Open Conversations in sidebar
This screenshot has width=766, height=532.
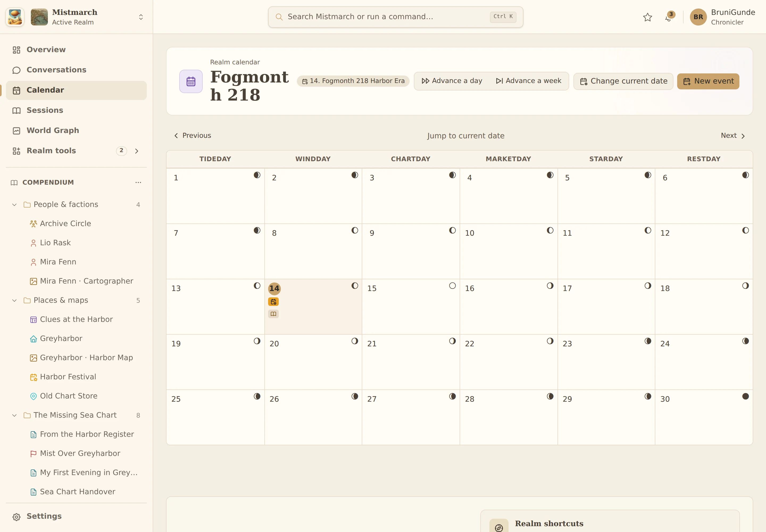(x=76, y=70)
